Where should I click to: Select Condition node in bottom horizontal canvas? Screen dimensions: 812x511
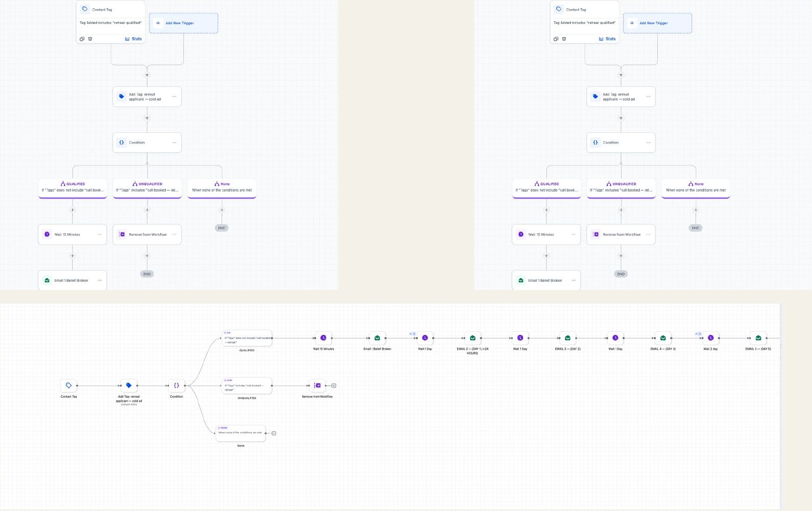(176, 385)
